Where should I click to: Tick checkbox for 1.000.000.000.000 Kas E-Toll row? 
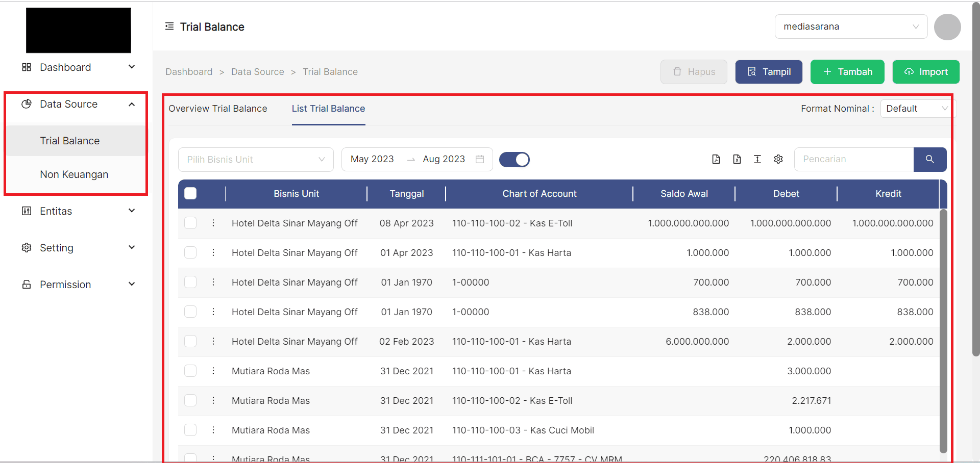coord(190,223)
